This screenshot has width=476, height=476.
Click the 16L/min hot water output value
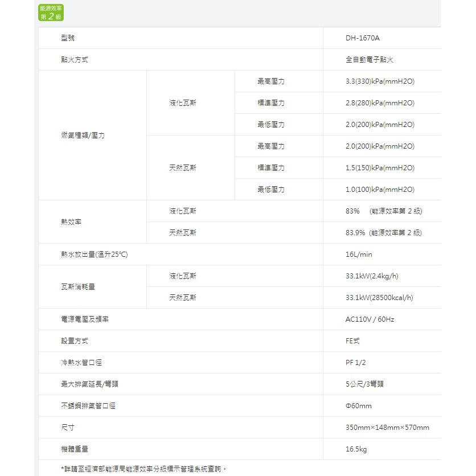pyautogui.click(x=359, y=255)
